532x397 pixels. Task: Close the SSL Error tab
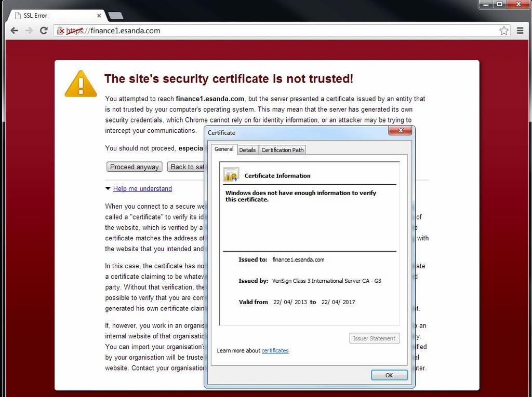click(x=99, y=16)
